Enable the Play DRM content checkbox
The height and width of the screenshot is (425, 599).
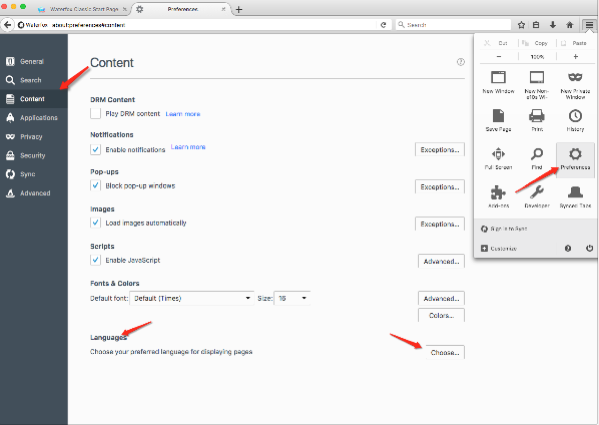[x=96, y=113]
